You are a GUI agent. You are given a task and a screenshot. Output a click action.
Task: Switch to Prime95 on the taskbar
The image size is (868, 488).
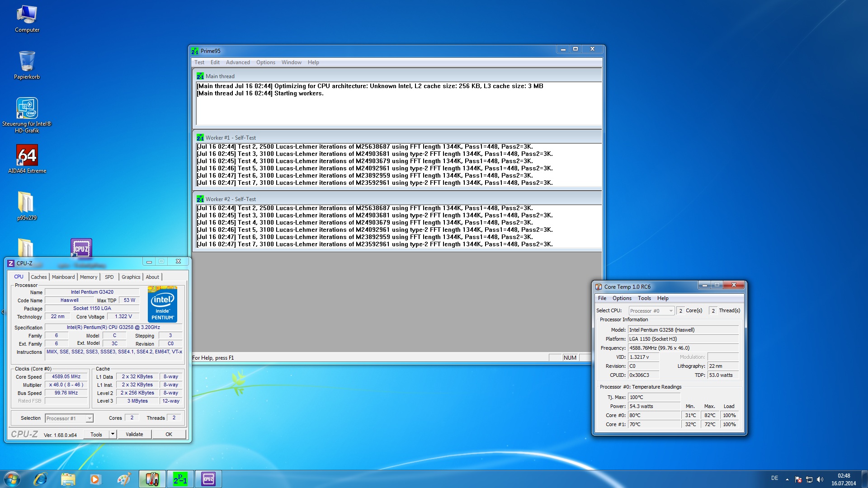180,479
